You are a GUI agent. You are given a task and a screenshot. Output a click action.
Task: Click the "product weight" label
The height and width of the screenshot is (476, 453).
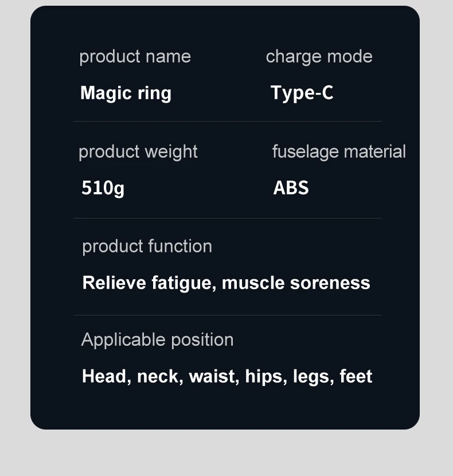138,152
